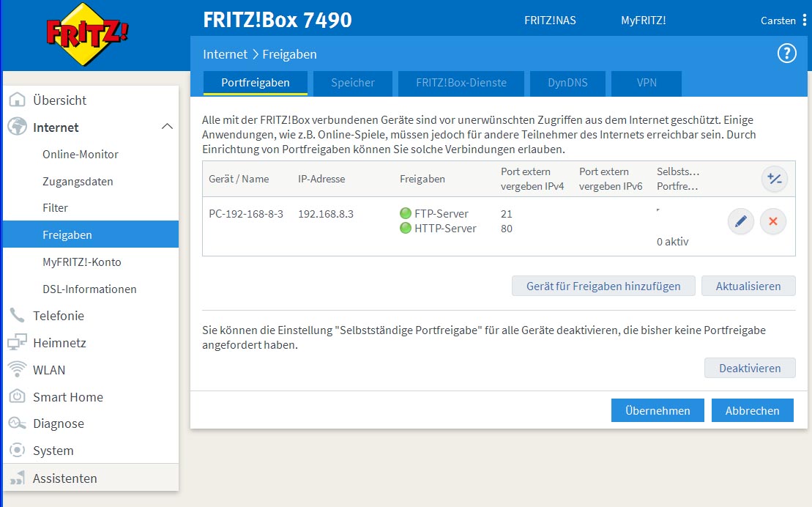Click Port extern vergeben IPv6 header
This screenshot has width=812, height=507.
click(x=611, y=179)
